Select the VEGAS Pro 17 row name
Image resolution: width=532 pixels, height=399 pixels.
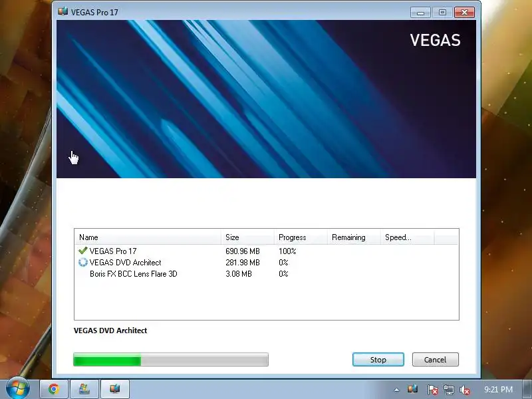(113, 251)
